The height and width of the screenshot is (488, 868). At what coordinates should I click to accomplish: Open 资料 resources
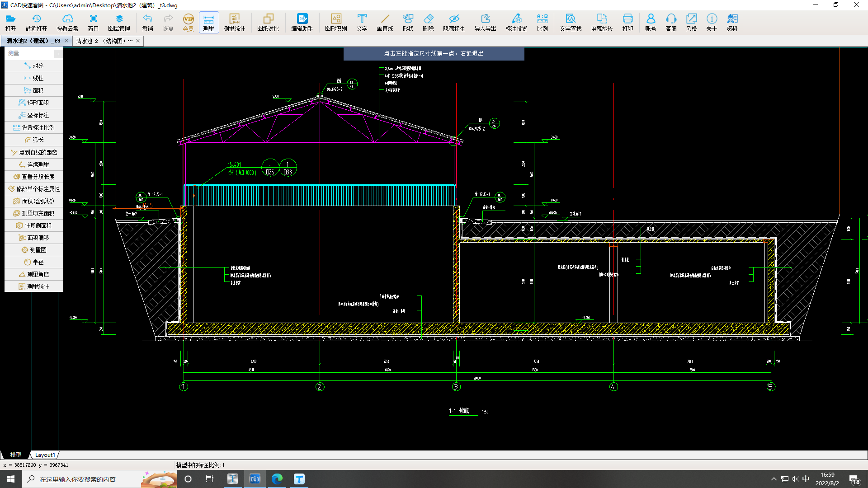[732, 23]
